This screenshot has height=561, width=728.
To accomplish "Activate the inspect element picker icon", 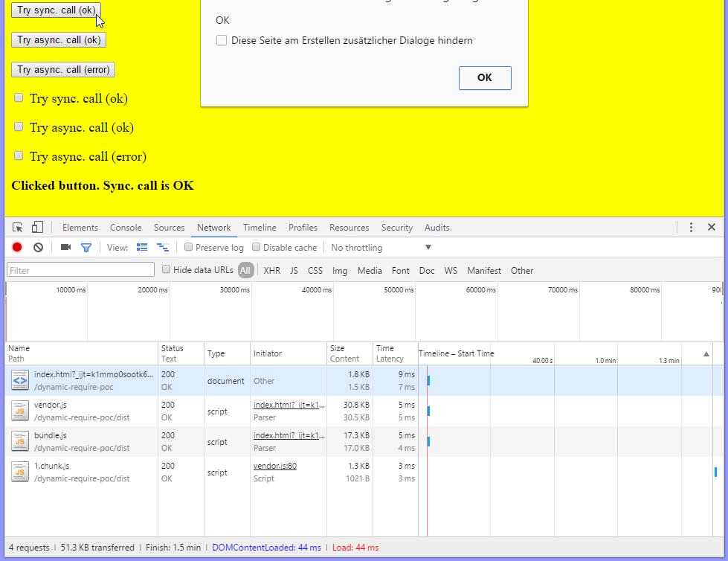I will (x=18, y=228).
